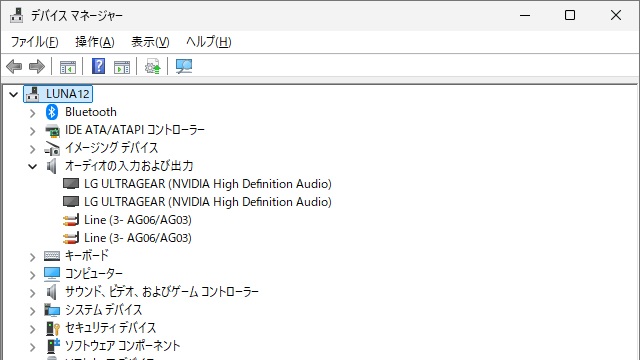Click the コンピューター monitor icon
The width and height of the screenshot is (640, 360).
pos(52,274)
